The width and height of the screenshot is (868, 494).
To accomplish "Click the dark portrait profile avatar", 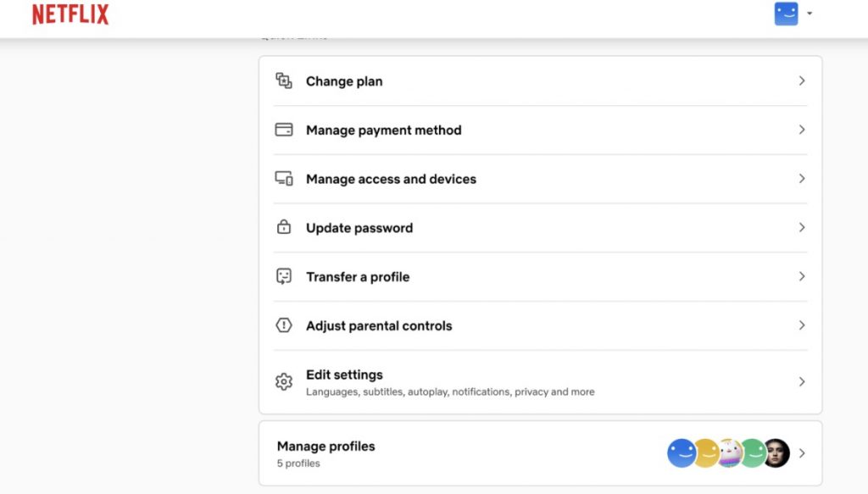I will click(776, 453).
